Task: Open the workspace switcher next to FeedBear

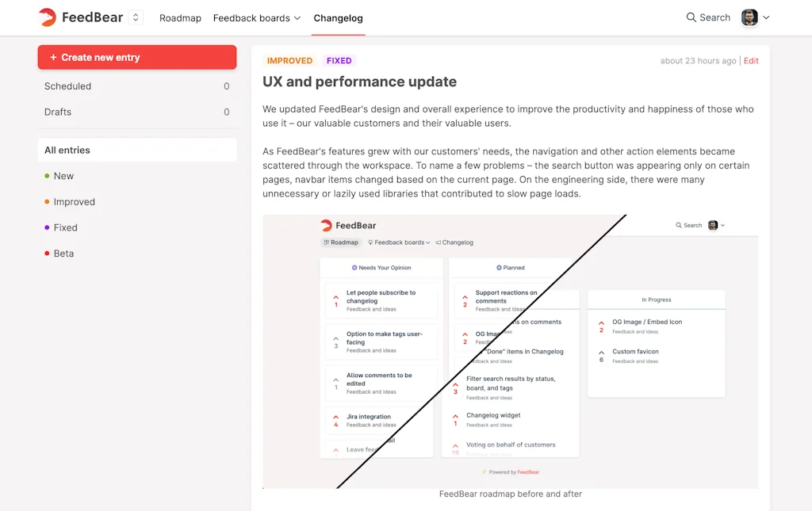Action: point(136,17)
